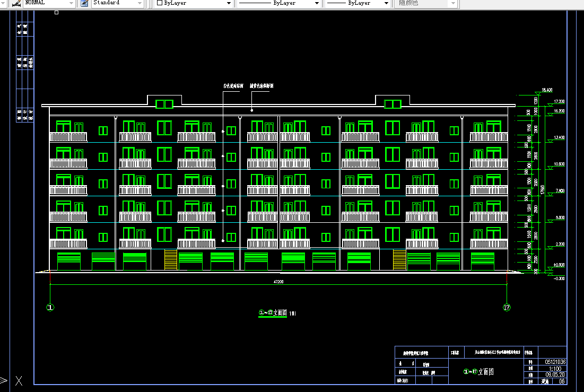
Task: Open the disabled 随颜色 plot style dropdown
Action: click(x=453, y=3)
